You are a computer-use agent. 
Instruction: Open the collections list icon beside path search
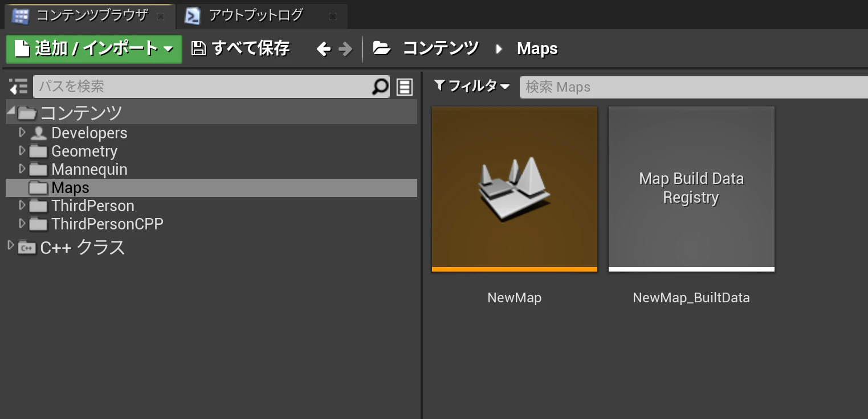point(405,87)
